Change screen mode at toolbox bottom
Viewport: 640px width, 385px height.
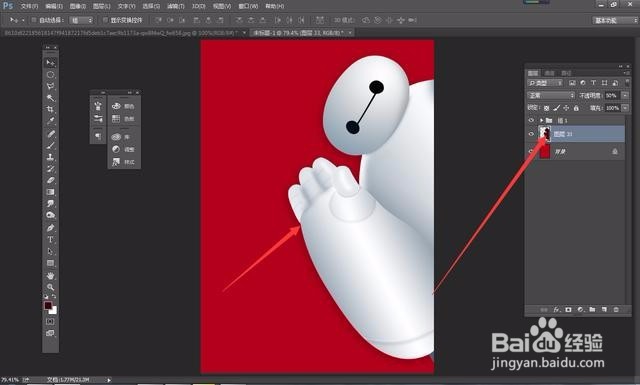50,333
